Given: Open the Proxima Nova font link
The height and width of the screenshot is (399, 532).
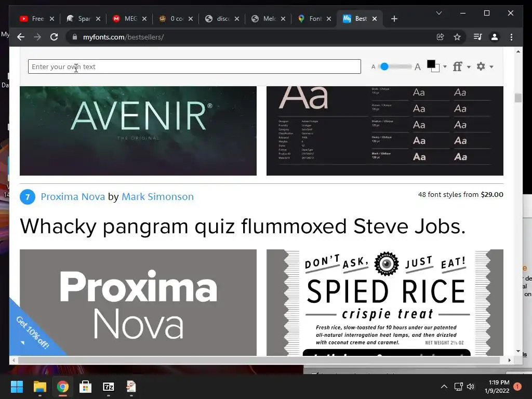Looking at the screenshot, I should click(x=73, y=196).
